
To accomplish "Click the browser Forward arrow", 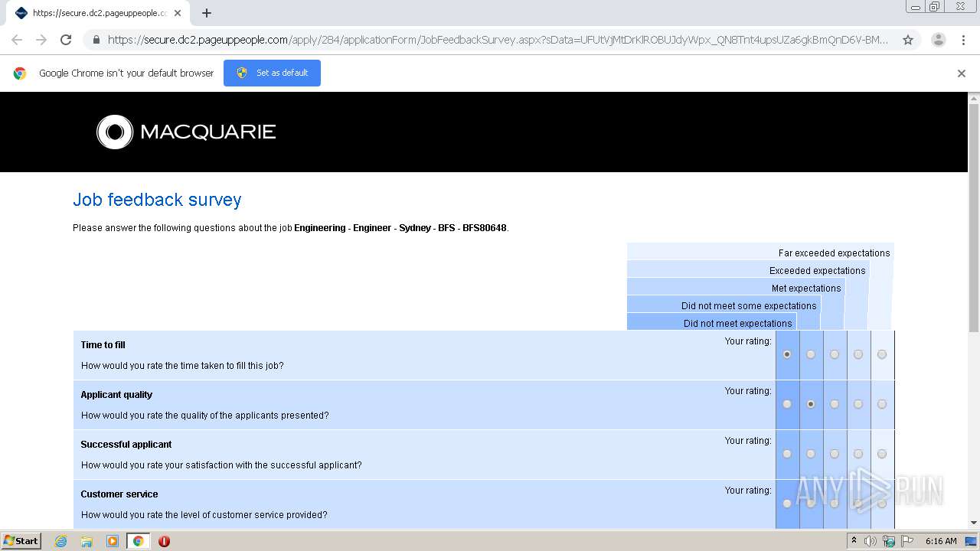I will tap(41, 40).
